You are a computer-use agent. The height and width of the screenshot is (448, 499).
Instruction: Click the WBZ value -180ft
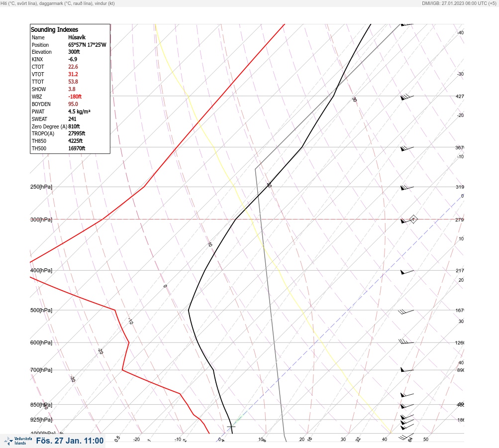pos(75,97)
